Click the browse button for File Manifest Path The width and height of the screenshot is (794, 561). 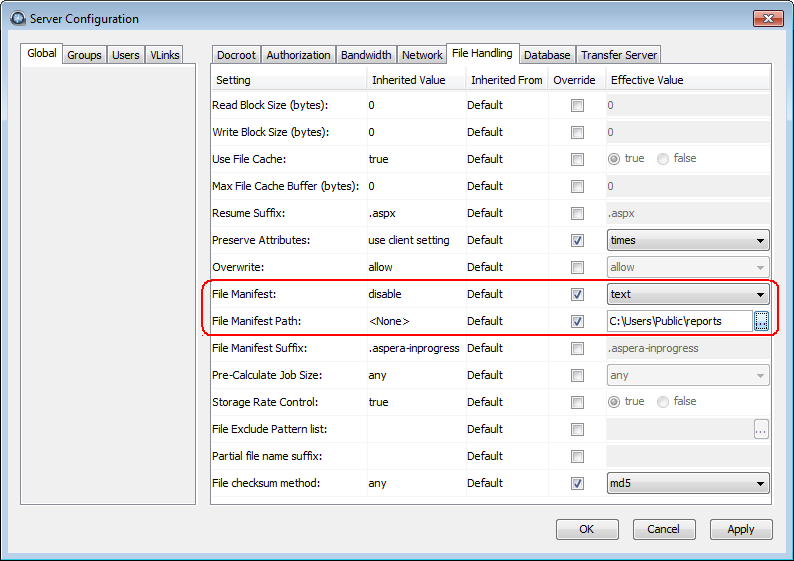(x=761, y=321)
